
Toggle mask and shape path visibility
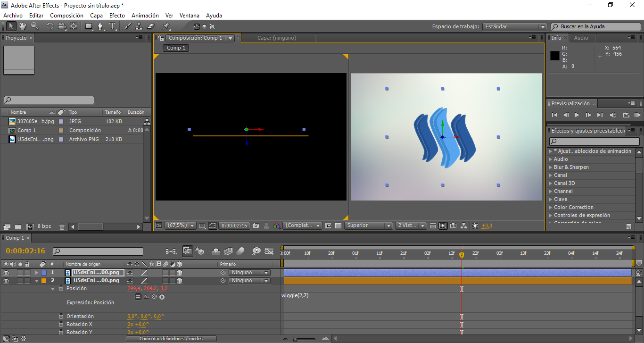coord(212,226)
